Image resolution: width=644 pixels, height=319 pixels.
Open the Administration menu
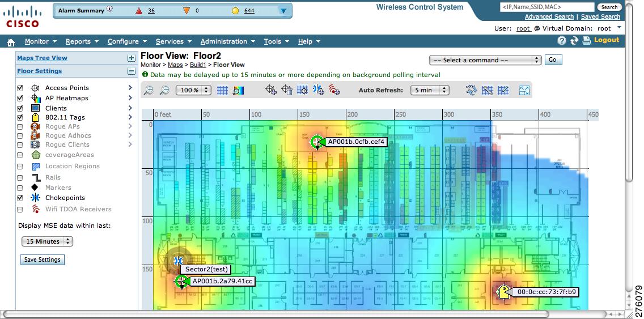coord(227,41)
